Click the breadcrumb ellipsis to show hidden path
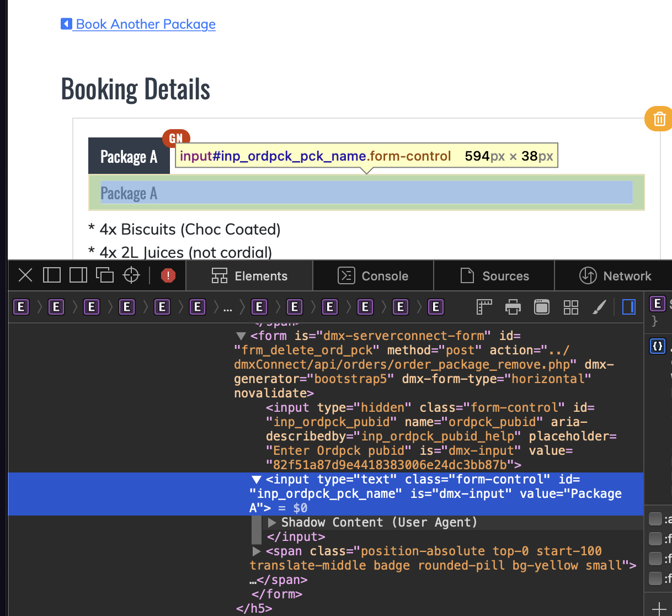Image resolution: width=672 pixels, height=616 pixels. point(227,307)
